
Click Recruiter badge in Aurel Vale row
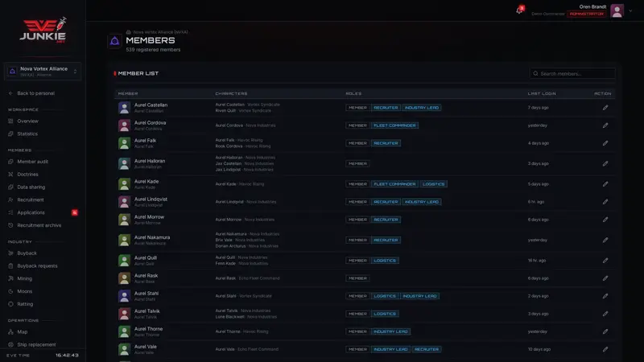click(427, 349)
